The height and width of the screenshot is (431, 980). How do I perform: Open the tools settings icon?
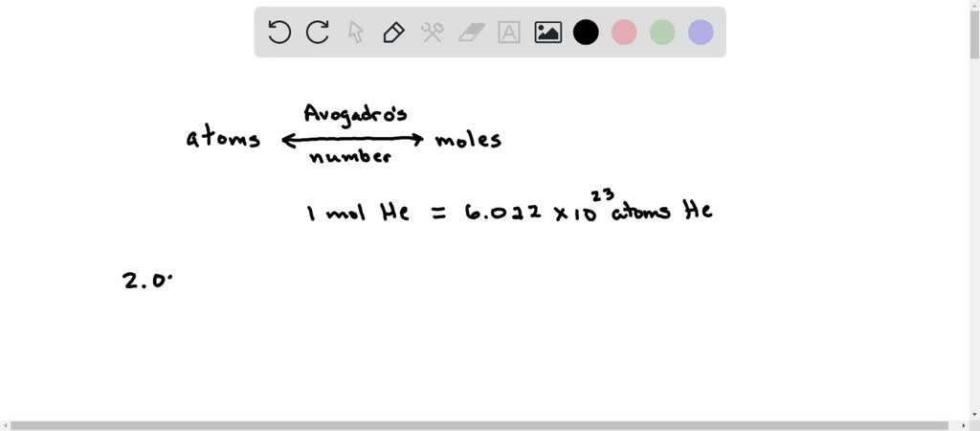432,32
